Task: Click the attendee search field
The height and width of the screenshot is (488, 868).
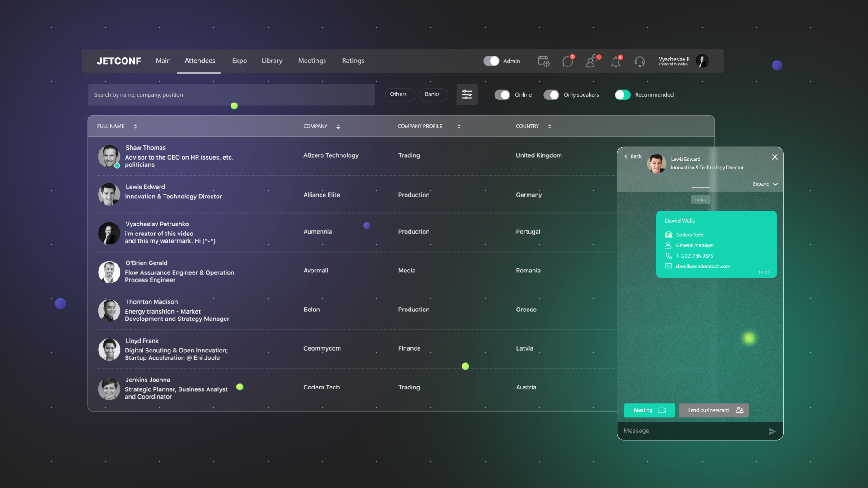Action: click(x=231, y=95)
